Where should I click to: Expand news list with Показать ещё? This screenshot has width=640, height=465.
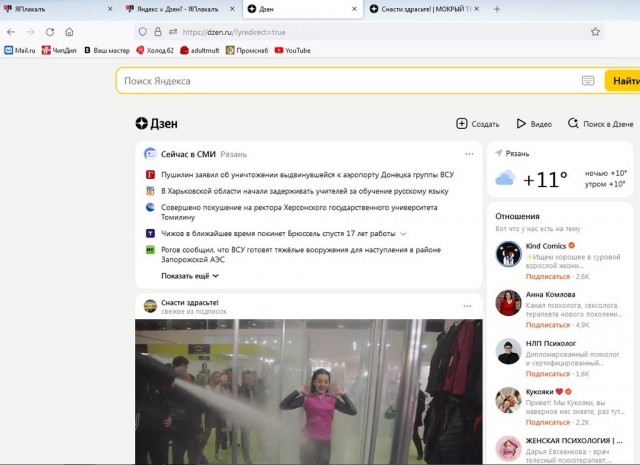point(190,276)
